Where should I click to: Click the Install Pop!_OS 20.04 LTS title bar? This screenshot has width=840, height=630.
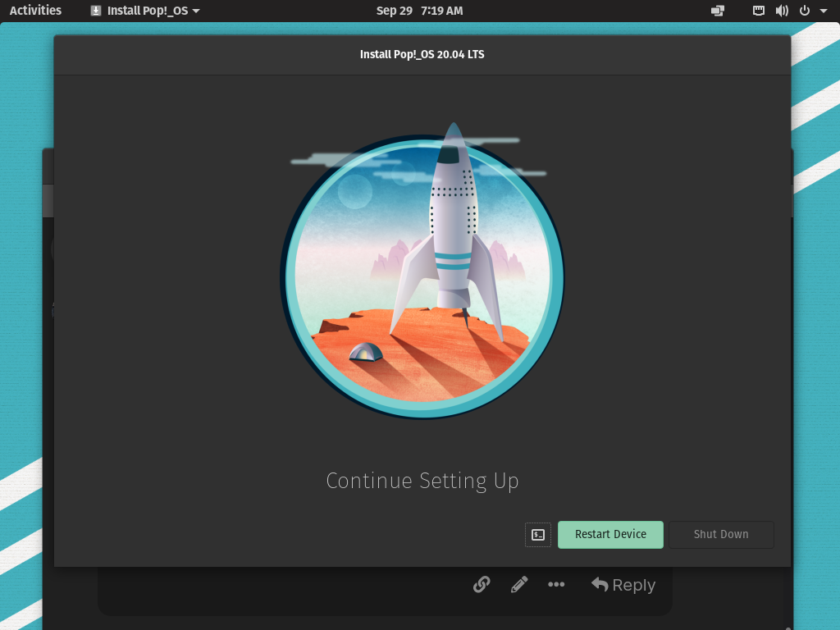422,55
